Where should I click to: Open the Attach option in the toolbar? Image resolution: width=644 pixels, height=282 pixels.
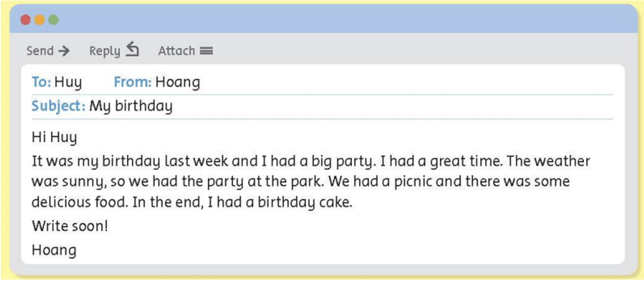(x=177, y=51)
